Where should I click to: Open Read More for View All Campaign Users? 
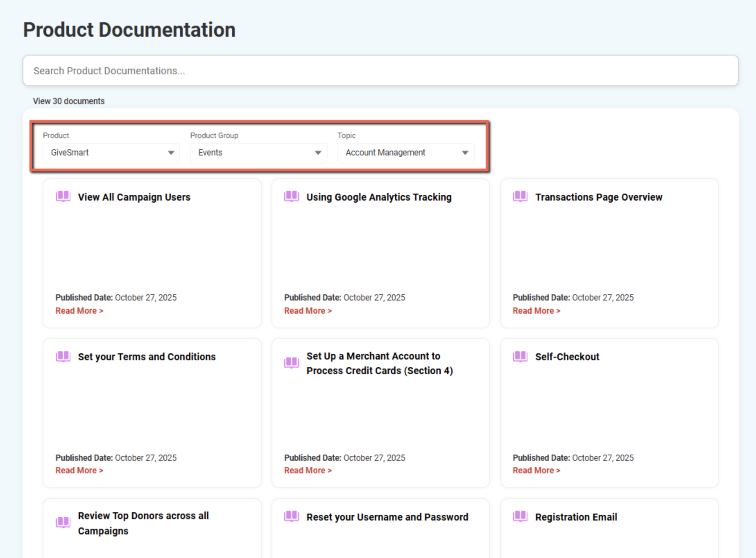pos(79,311)
